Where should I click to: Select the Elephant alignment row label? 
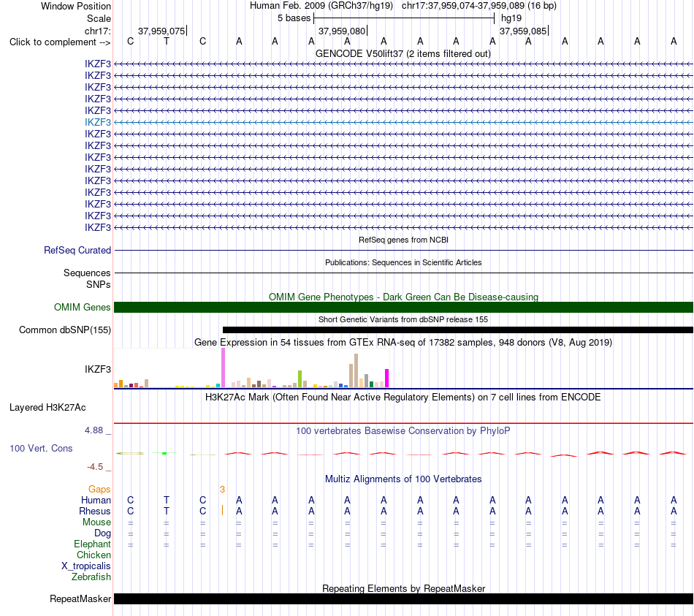pos(92,544)
